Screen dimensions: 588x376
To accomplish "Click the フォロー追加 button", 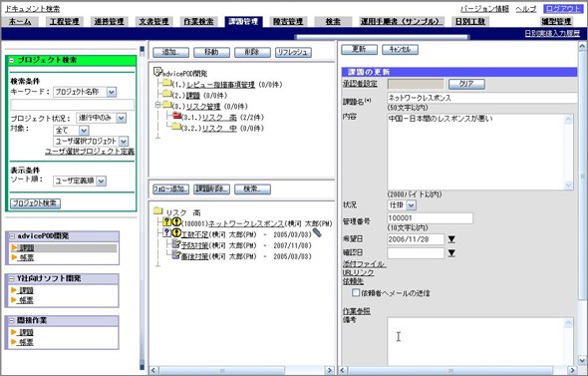I will (170, 189).
